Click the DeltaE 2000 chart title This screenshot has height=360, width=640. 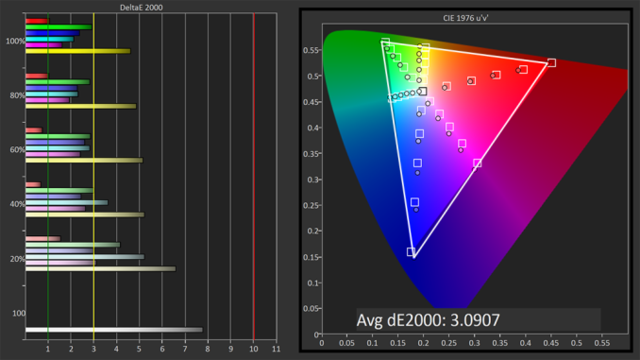[x=141, y=7]
